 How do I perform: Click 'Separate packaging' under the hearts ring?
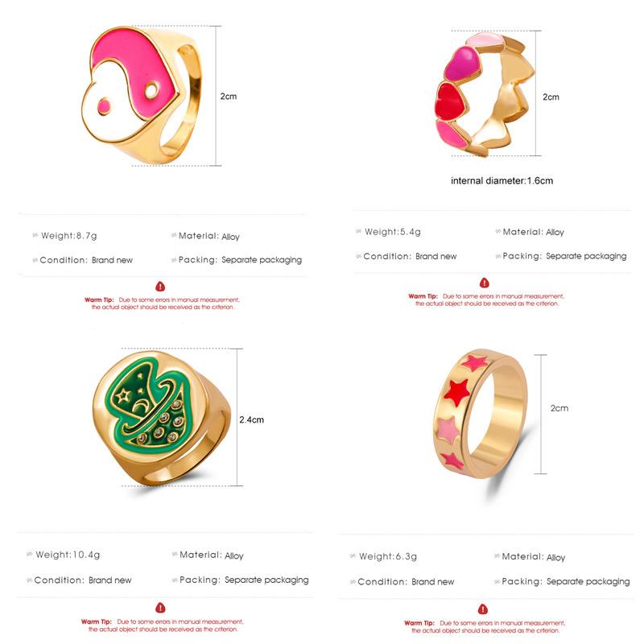coord(586,256)
